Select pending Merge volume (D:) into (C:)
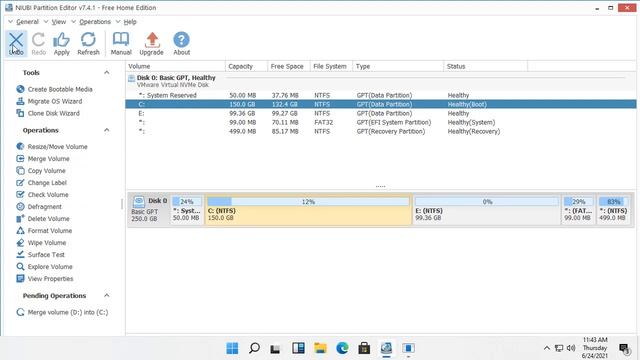Viewport: 640px width, 360px height. [x=62, y=312]
